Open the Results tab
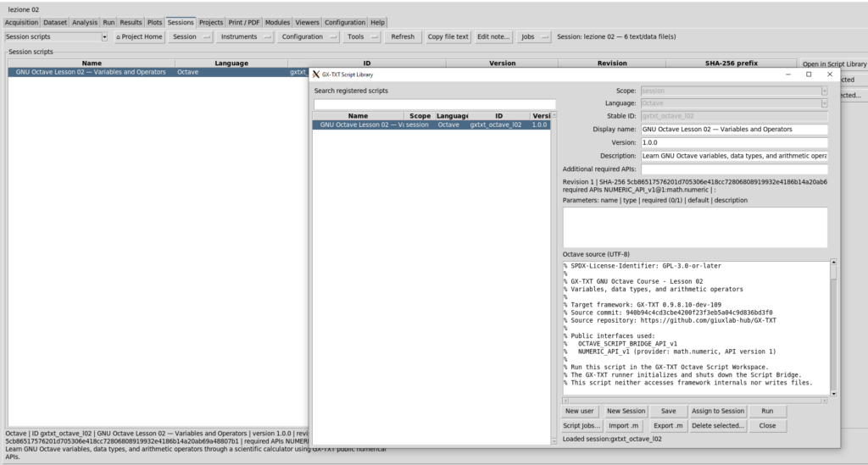This screenshot has width=868, height=465. point(131,23)
